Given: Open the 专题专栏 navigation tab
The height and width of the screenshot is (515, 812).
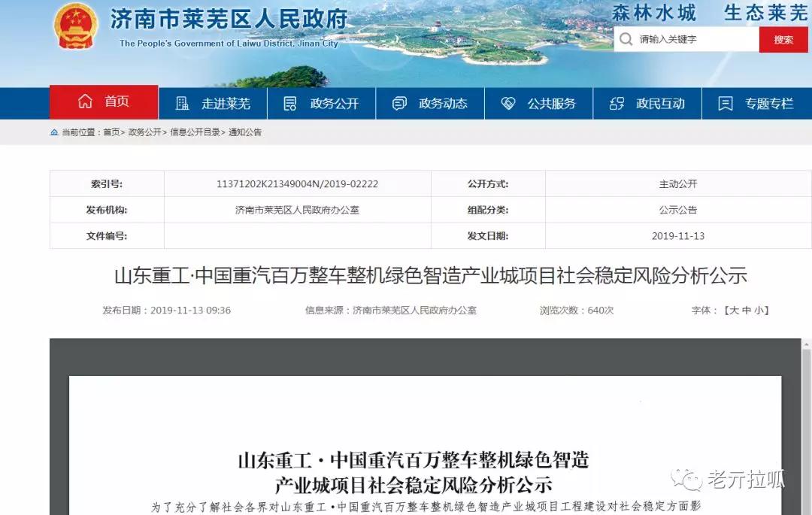Looking at the screenshot, I should point(756,104).
